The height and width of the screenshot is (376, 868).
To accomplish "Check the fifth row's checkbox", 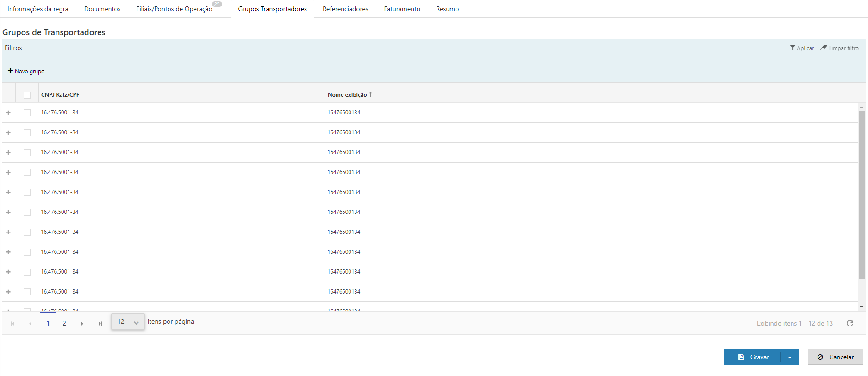I will (x=27, y=192).
